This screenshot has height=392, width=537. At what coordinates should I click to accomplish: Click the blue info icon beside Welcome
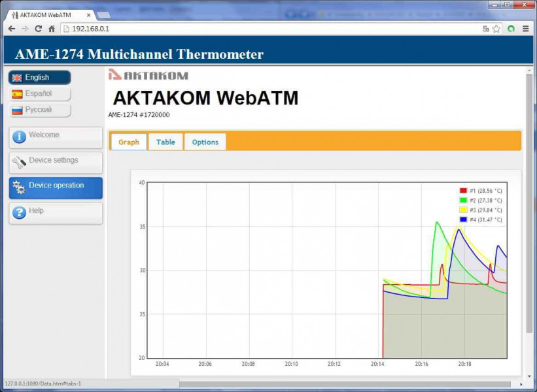[x=19, y=137]
